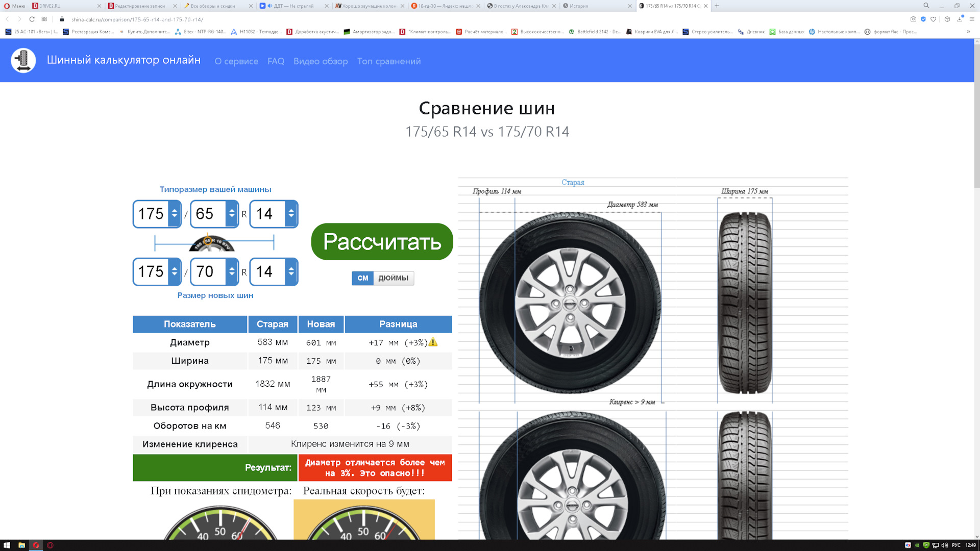Viewport: 980px width, 551px height.
Task: Close the DRIVE2.RU tab
Action: pos(99,6)
